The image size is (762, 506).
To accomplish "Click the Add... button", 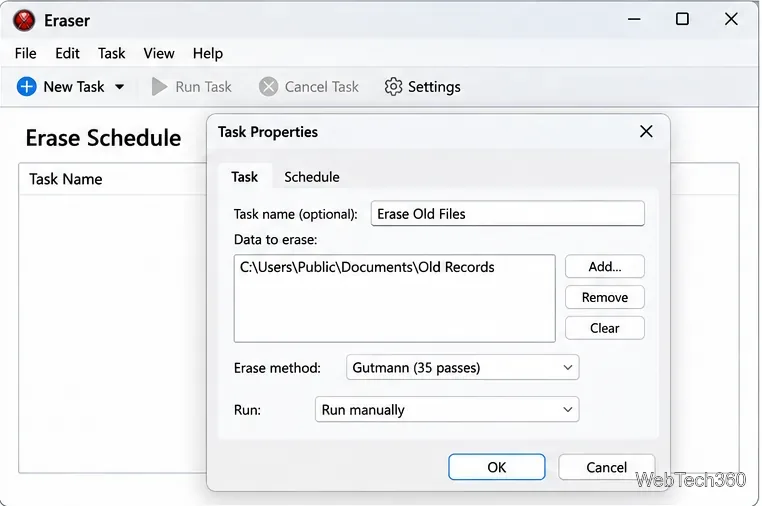I will pos(605,266).
